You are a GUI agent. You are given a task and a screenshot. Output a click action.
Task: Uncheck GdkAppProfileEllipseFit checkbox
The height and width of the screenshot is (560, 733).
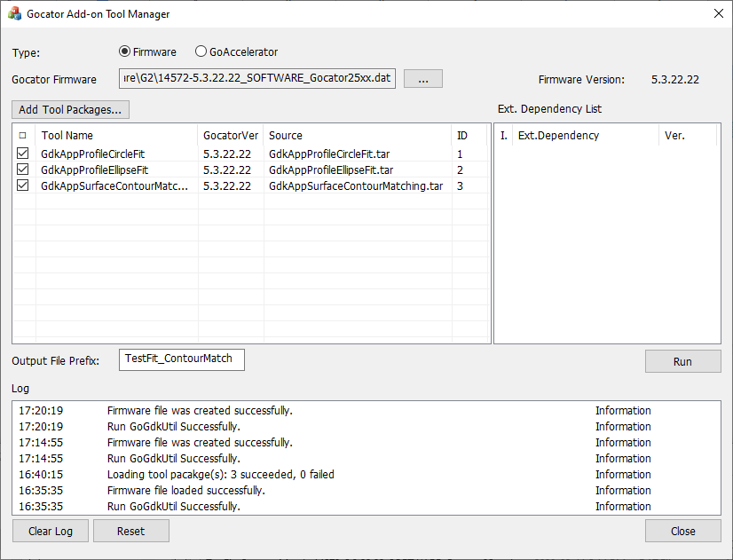click(x=22, y=170)
